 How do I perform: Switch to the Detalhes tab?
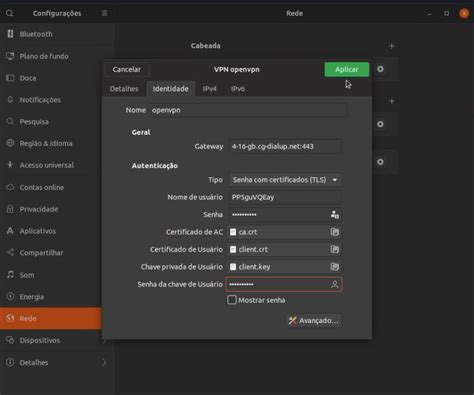124,89
